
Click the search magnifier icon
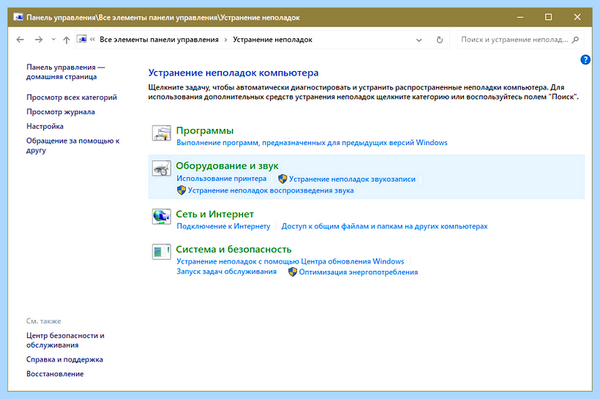(575, 39)
